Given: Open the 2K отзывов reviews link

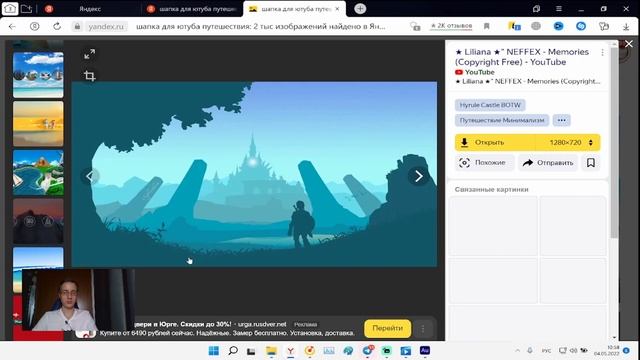Looking at the screenshot, I should pos(451,26).
